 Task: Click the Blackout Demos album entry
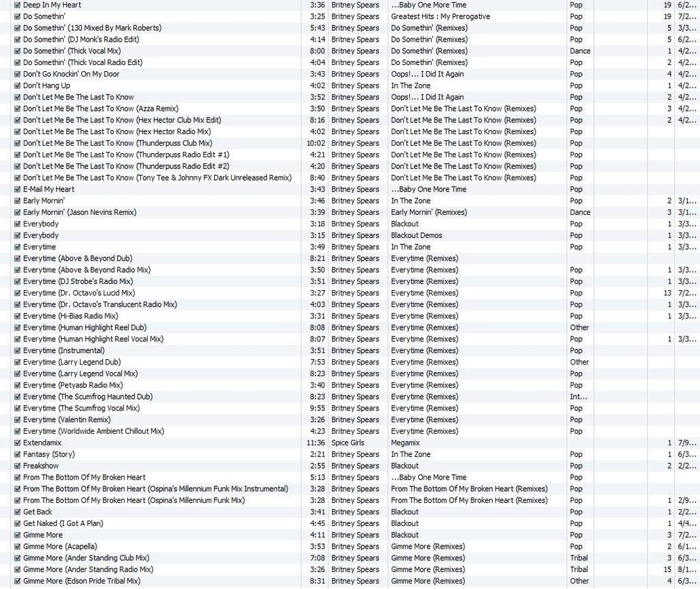416,235
